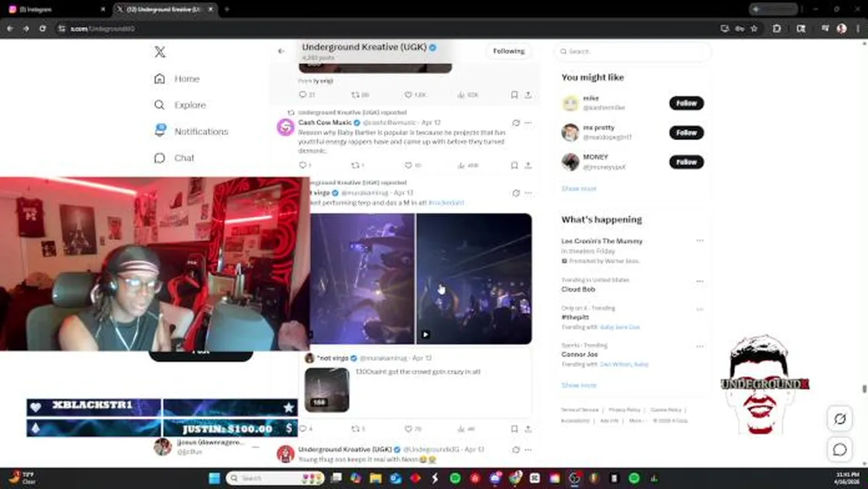
Task: Open Notifications in X sidebar
Action: click(191, 131)
